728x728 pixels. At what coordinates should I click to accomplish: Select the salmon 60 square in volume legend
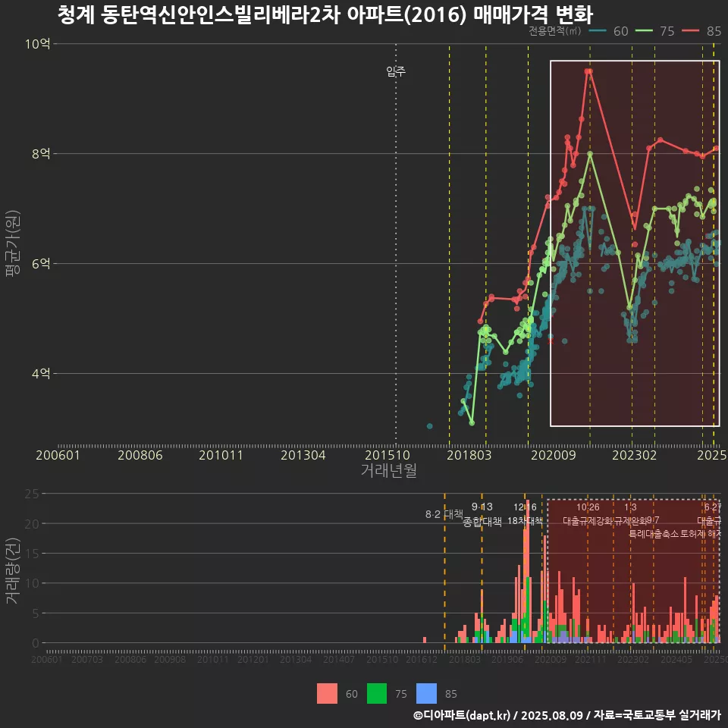tap(327, 693)
